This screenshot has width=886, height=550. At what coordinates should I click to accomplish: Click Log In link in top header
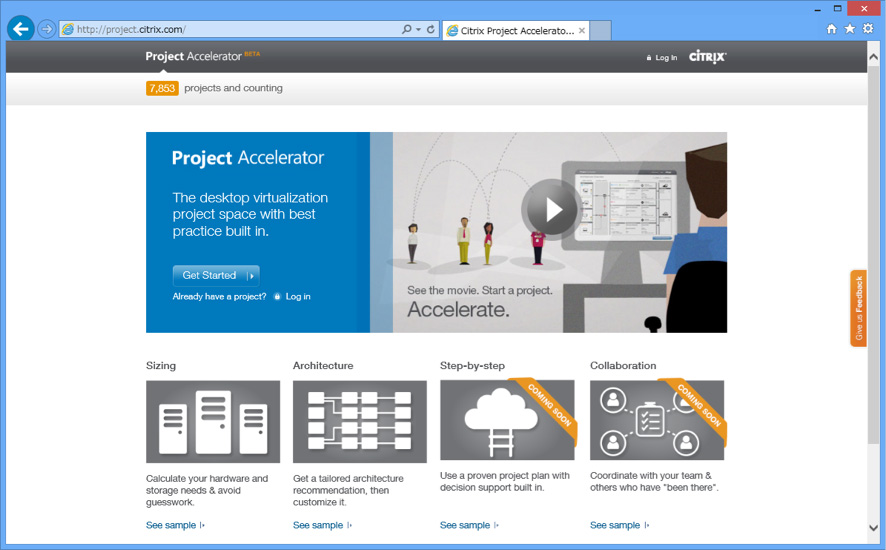click(x=666, y=58)
